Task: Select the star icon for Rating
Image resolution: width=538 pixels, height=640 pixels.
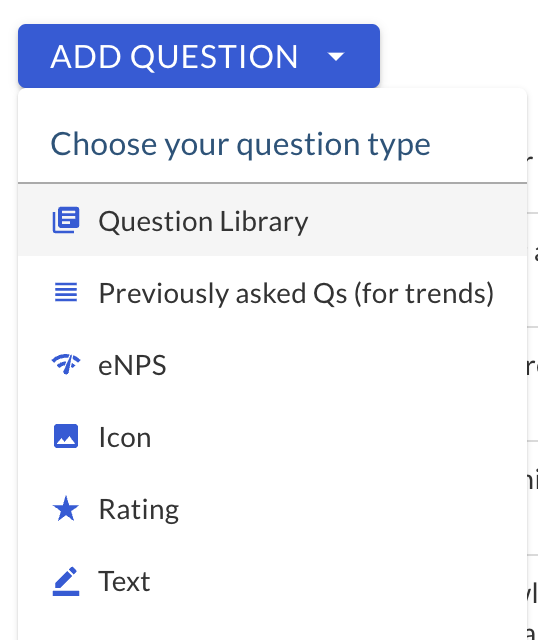Action: coord(66,509)
